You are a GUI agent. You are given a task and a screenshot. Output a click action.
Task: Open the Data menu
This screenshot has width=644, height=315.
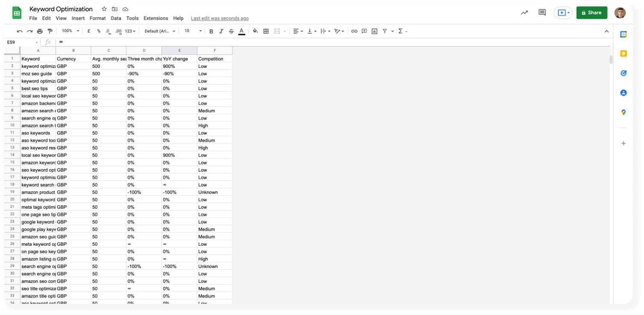(116, 18)
